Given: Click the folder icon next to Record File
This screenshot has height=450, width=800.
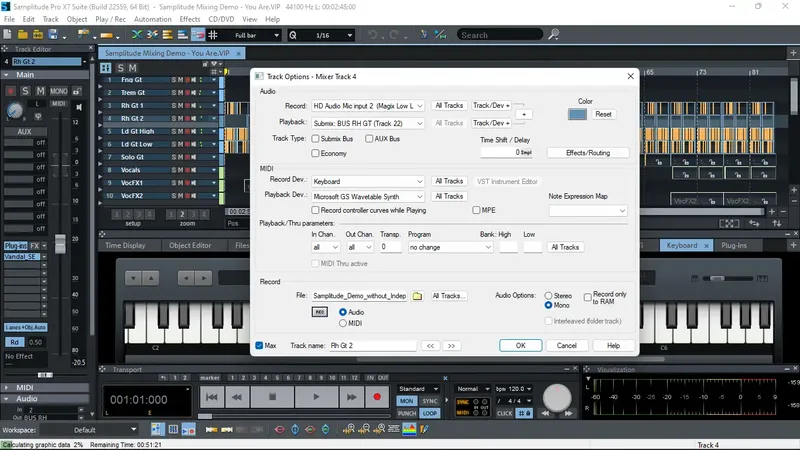Looking at the screenshot, I should [418, 296].
